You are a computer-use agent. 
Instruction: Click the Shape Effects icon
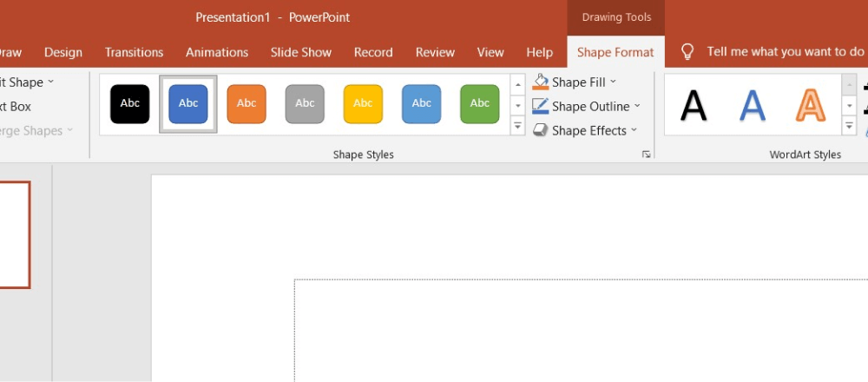click(x=541, y=131)
